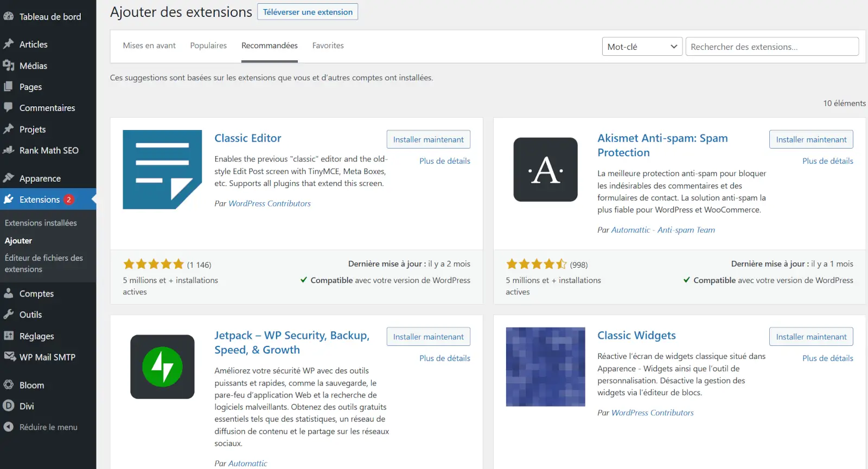Click the Pages icon in the sidebar
Viewport: 868px width, 469px height.
click(x=9, y=87)
